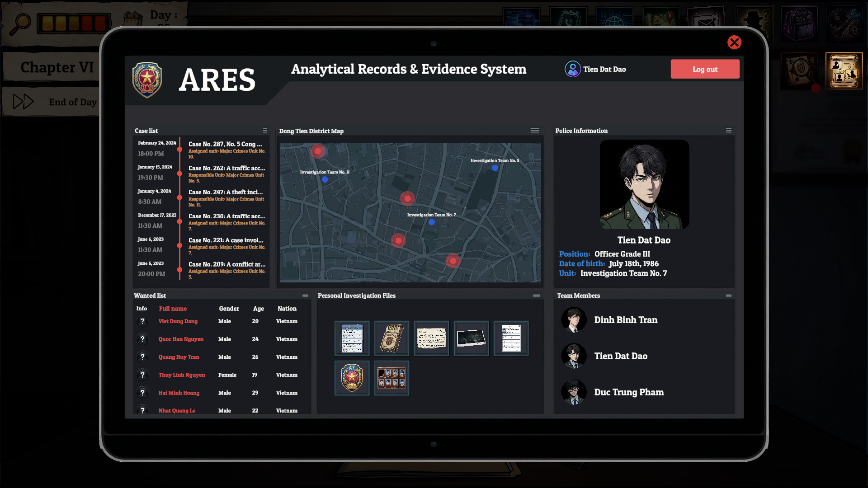Click Investigation Team No. 7 map marker
Image resolution: width=868 pixels, height=488 pixels.
[431, 222]
